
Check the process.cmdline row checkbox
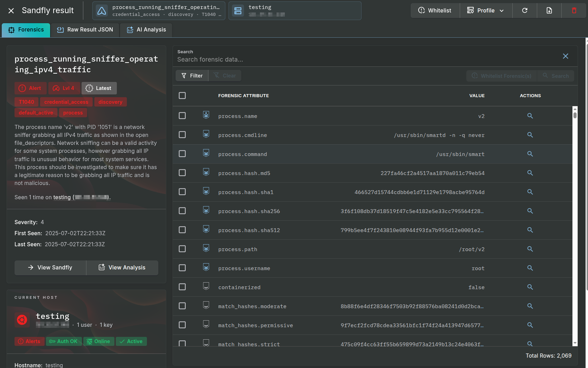(x=182, y=135)
